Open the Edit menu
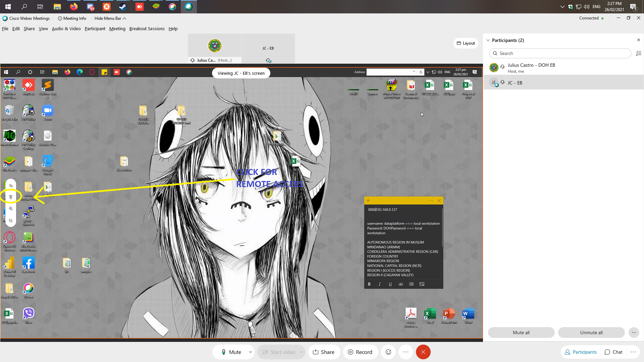Screen dimensions: 644x362 [x=16, y=29]
